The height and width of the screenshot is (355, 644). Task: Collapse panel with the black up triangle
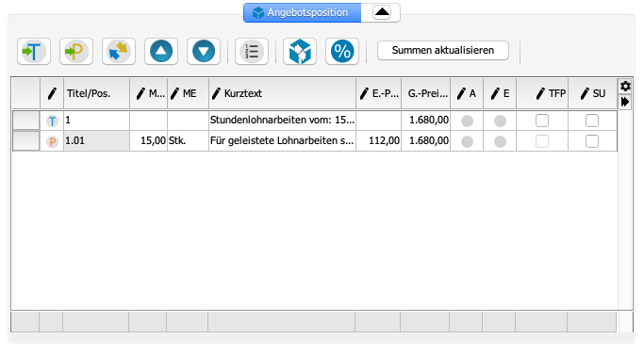pos(382,12)
